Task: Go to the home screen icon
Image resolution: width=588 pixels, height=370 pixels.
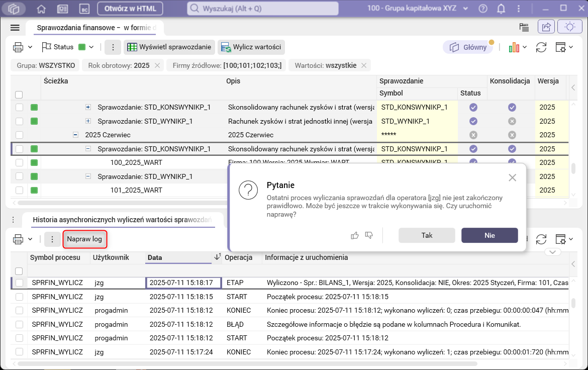Action: pyautogui.click(x=41, y=9)
